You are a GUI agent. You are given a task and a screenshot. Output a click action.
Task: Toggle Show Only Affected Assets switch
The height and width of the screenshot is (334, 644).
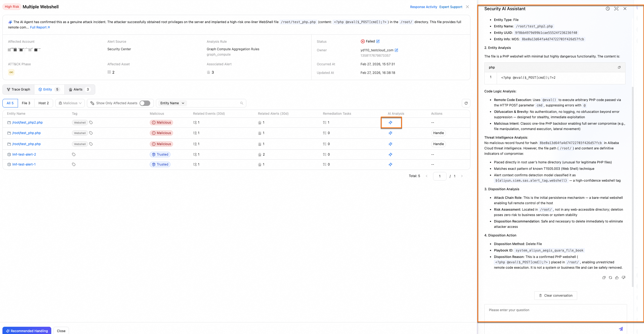tap(145, 103)
